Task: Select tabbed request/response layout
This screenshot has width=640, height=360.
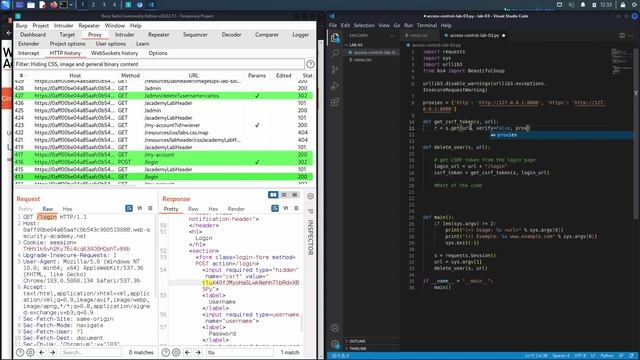Action: coord(294,195)
